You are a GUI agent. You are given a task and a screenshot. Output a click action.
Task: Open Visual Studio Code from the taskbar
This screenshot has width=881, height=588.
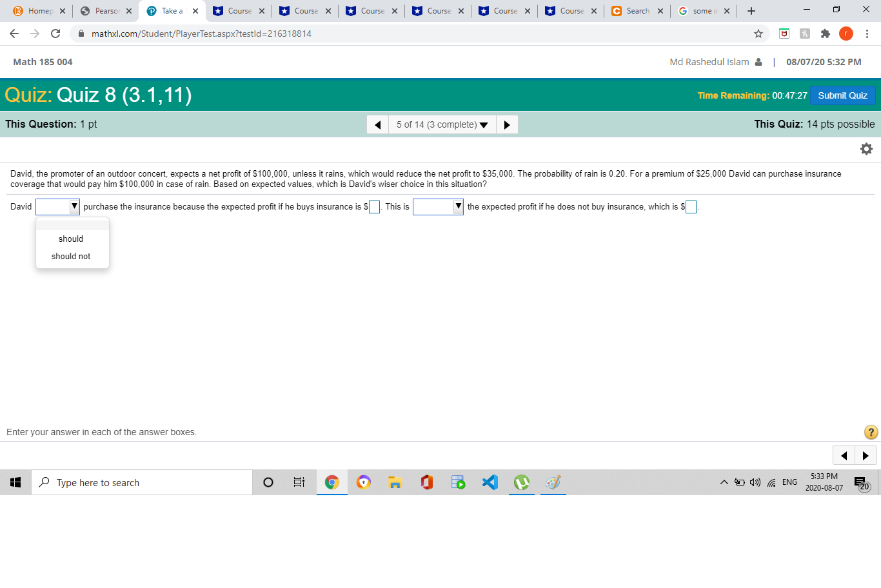490,482
